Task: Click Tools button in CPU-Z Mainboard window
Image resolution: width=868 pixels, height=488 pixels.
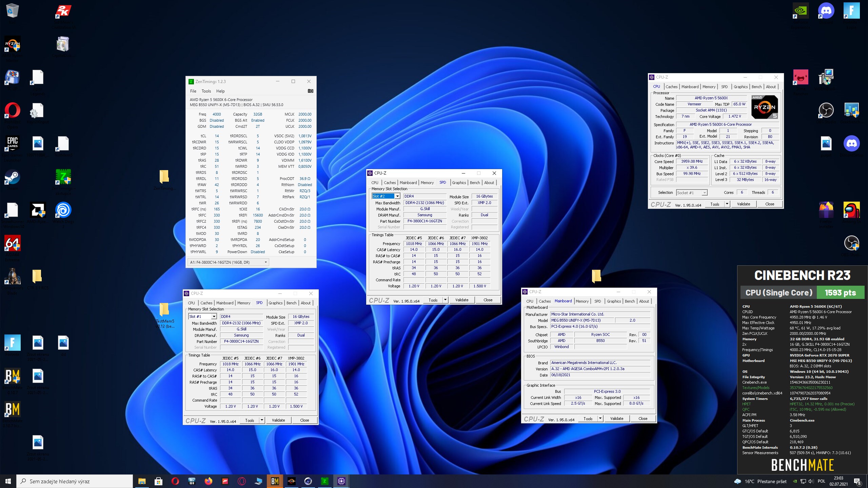Action: (588, 419)
